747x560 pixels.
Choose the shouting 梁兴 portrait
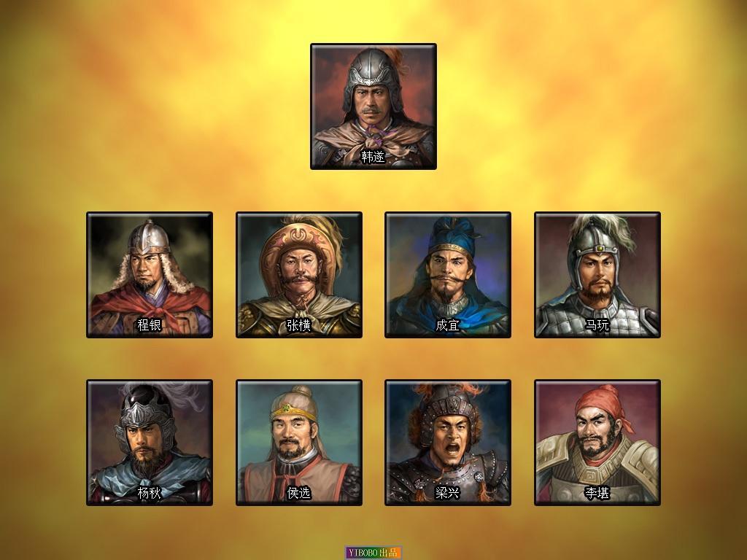[448, 443]
